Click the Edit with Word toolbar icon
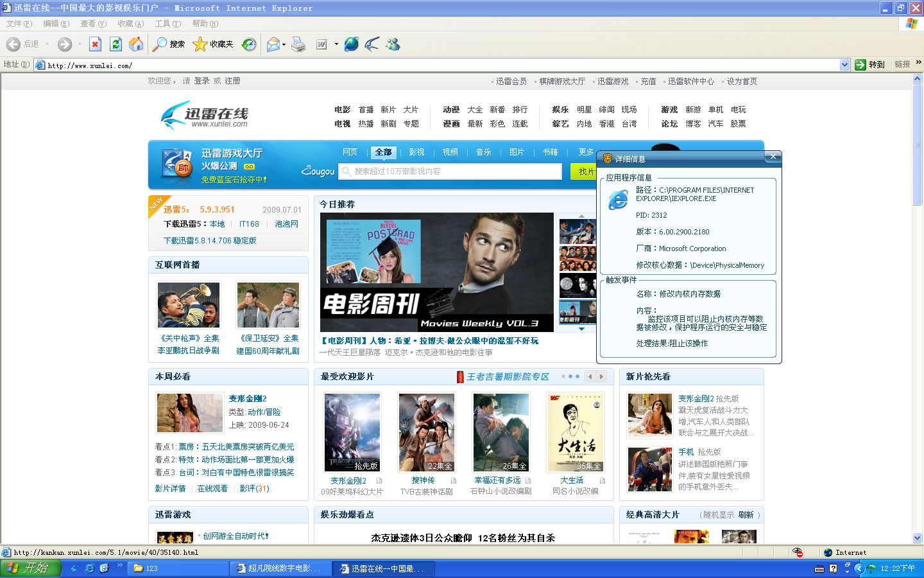Screen dimensions: 924x578 point(322,44)
